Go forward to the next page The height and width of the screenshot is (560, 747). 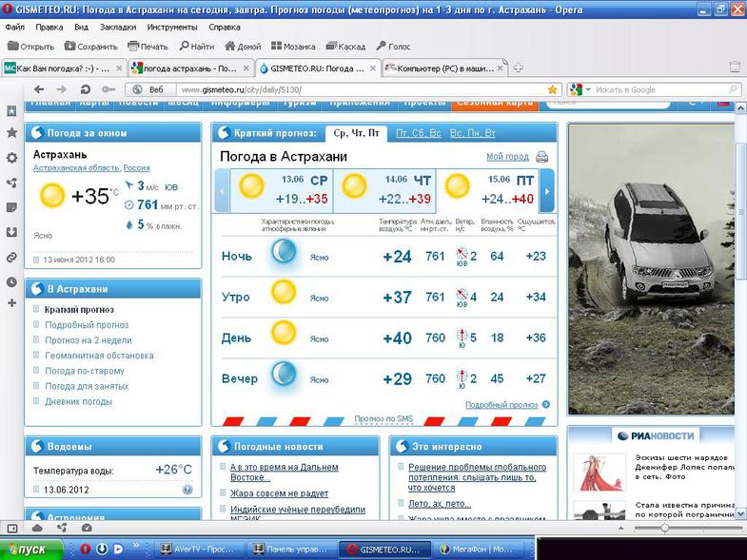(x=62, y=89)
